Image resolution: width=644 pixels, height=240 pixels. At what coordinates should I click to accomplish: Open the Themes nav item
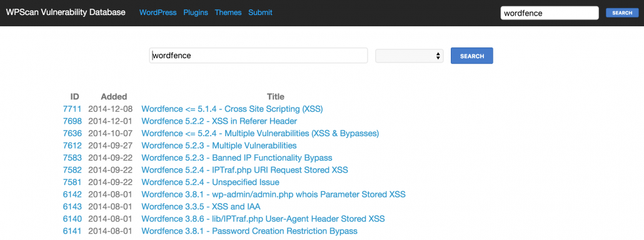pyautogui.click(x=228, y=12)
